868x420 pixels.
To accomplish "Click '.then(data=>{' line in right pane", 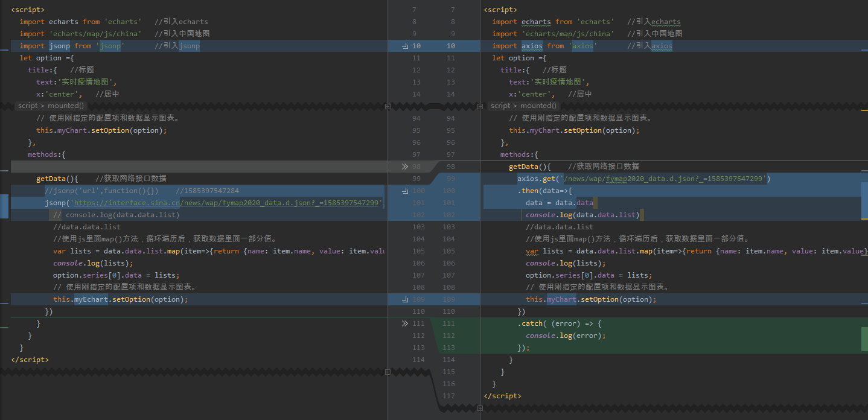I will (545, 191).
